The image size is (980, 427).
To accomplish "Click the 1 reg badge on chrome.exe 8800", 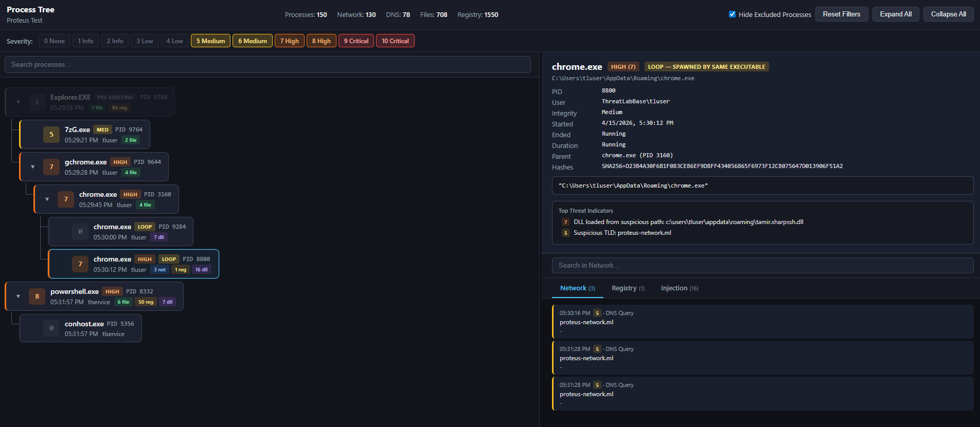I will (181, 270).
